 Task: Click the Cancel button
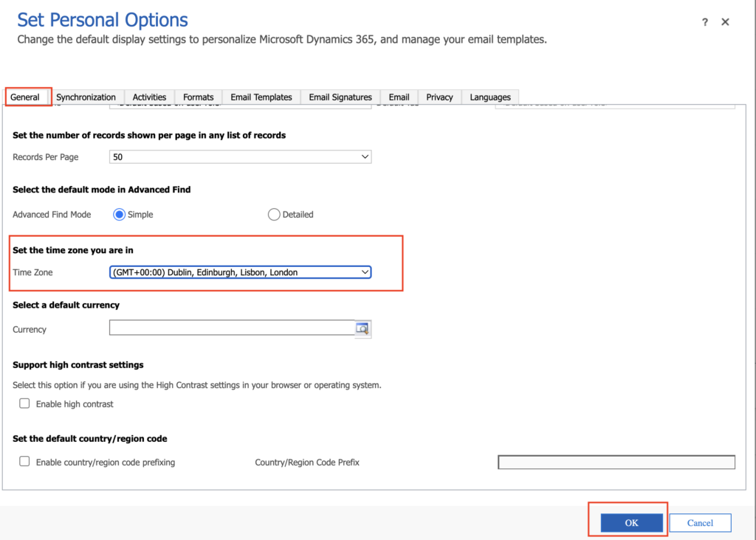(x=700, y=522)
